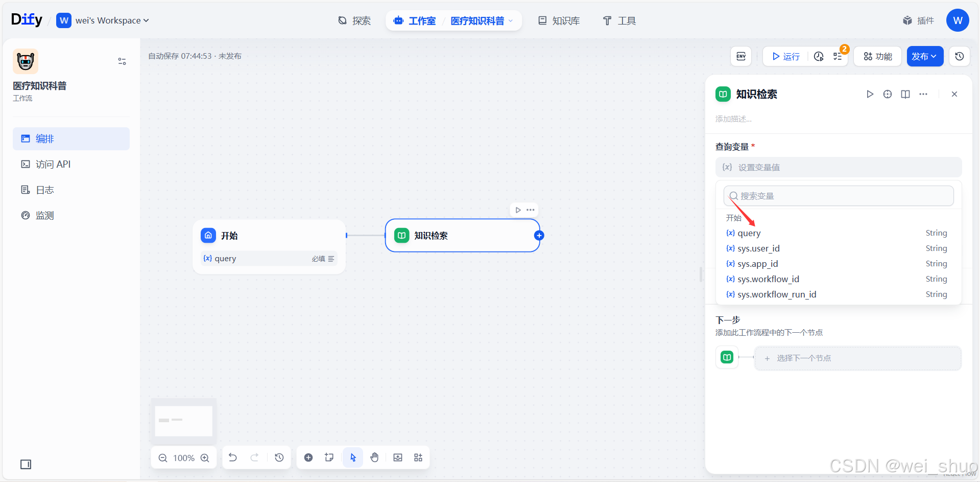Zoom in the canvas
980x482 pixels.
pyautogui.click(x=205, y=458)
